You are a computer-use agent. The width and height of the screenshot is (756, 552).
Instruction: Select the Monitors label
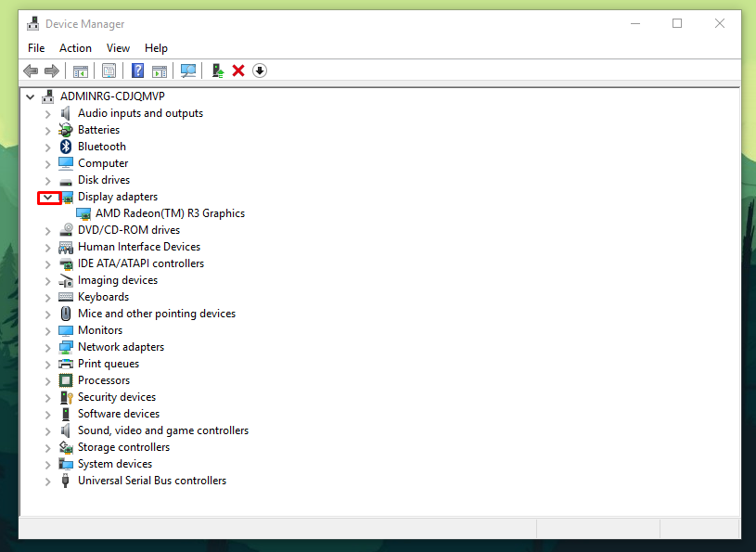tap(100, 330)
